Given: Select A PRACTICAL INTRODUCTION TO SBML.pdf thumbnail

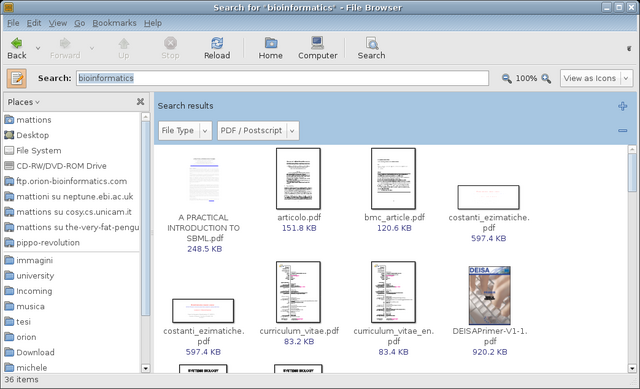Looking at the screenshot, I should pyautogui.click(x=204, y=179).
